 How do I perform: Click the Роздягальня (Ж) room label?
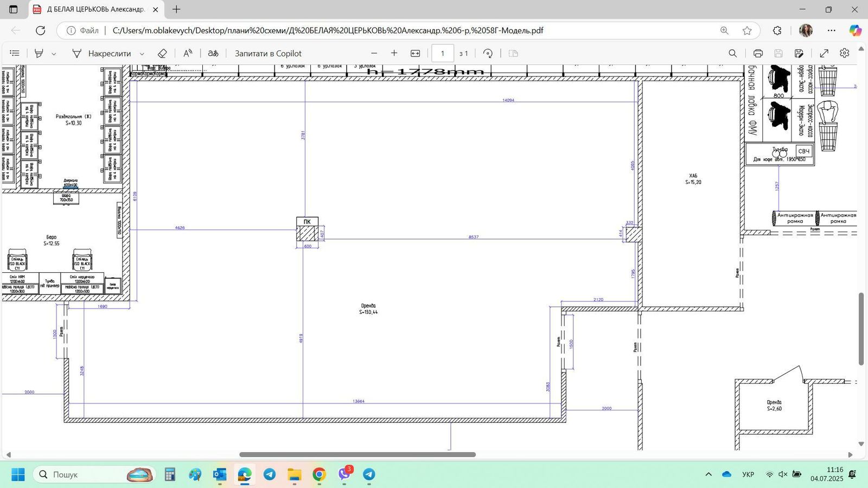coord(74,120)
